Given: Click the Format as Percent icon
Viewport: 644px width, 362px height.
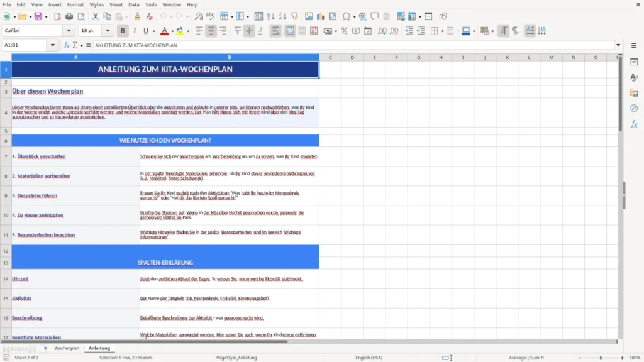Looking at the screenshot, I should pos(344,31).
